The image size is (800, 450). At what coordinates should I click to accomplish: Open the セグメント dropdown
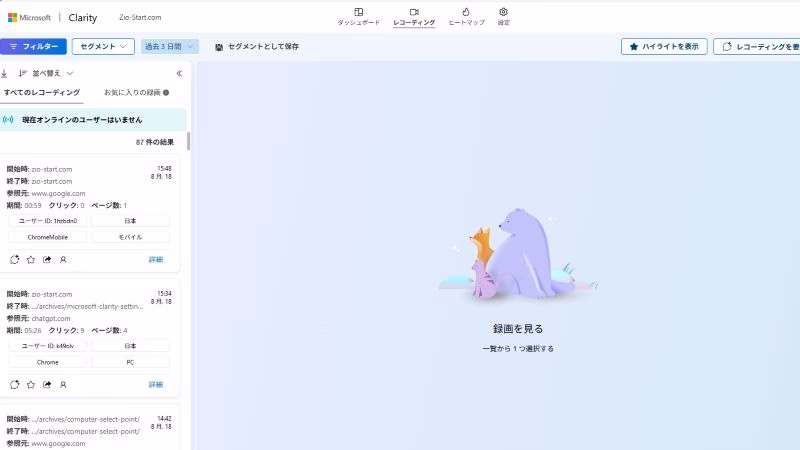103,46
